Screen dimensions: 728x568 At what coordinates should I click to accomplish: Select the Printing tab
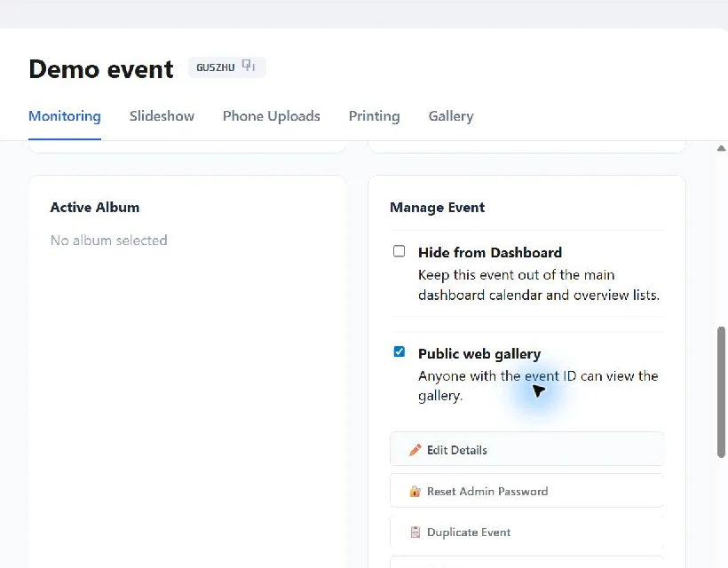tap(375, 116)
